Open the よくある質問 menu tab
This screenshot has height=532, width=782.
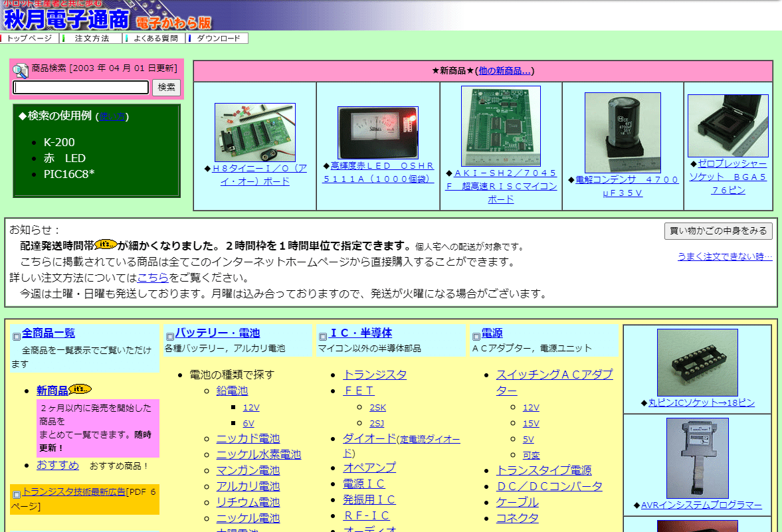(155, 39)
